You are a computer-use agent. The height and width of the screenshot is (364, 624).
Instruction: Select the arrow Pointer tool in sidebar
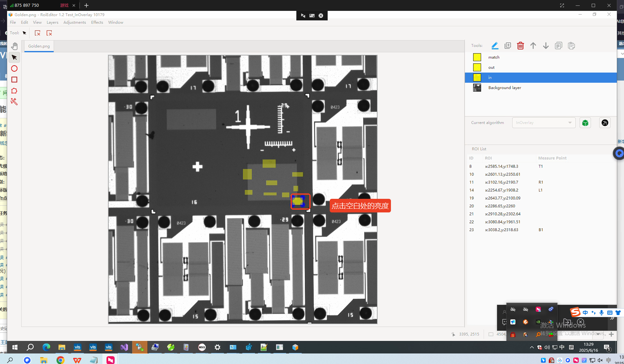[x=14, y=57]
